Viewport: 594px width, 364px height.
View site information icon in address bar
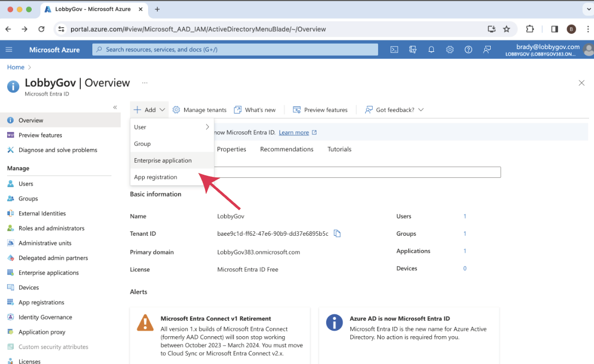[61, 29]
